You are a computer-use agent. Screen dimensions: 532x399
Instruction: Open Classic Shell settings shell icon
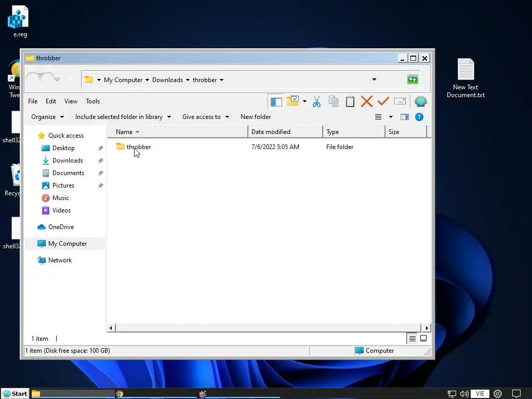(421, 101)
